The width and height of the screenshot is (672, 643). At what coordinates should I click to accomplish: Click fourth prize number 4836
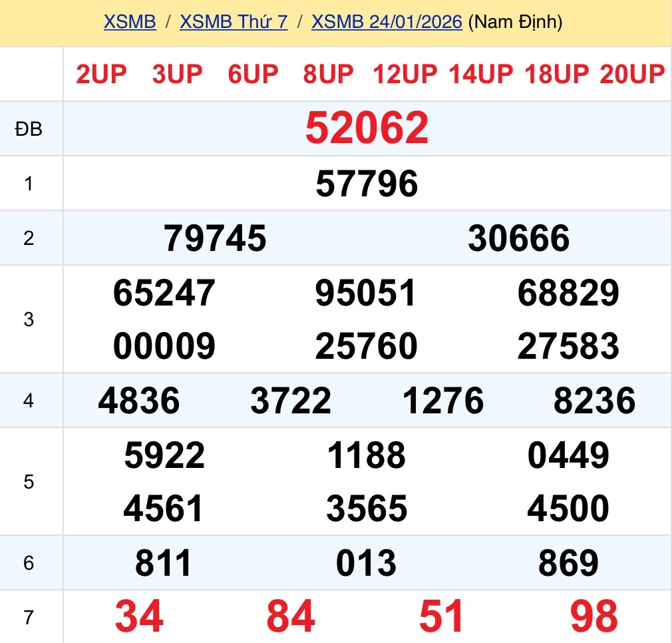click(x=139, y=401)
